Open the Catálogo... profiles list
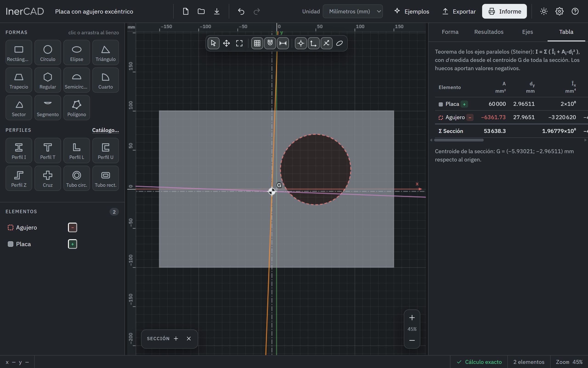The height and width of the screenshot is (368, 588). pyautogui.click(x=105, y=130)
